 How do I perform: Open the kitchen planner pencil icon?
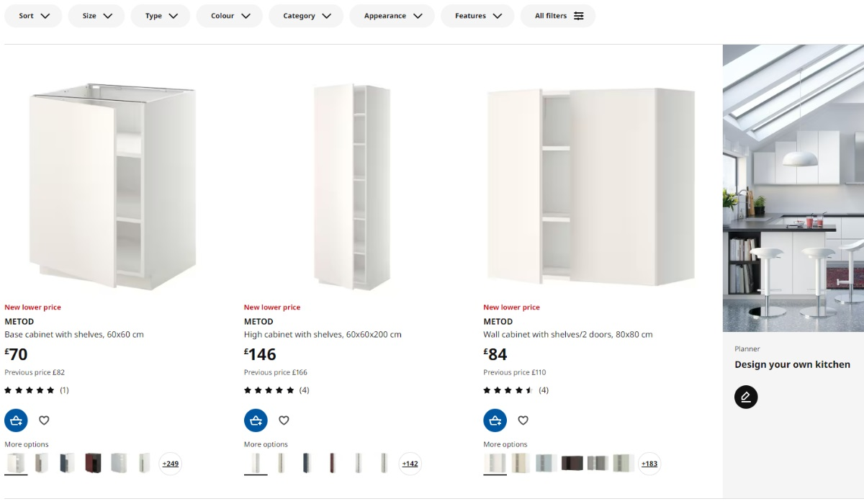[x=746, y=397]
